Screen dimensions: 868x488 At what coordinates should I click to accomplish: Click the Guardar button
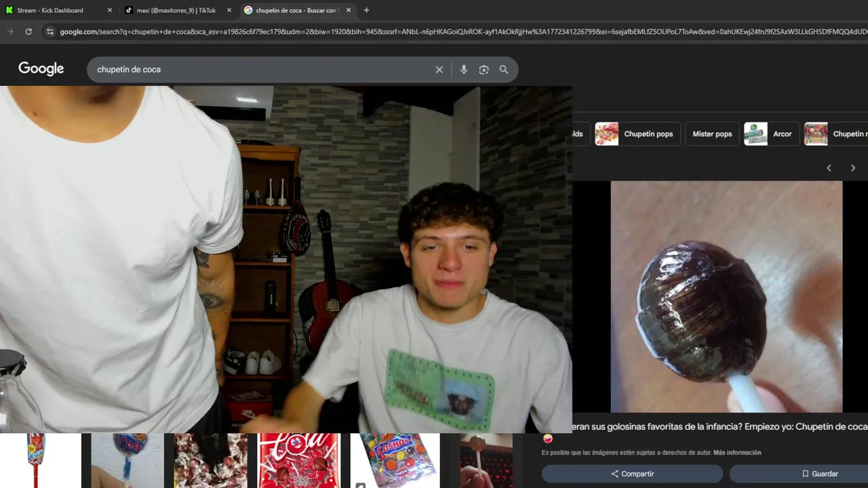[x=799, y=474]
